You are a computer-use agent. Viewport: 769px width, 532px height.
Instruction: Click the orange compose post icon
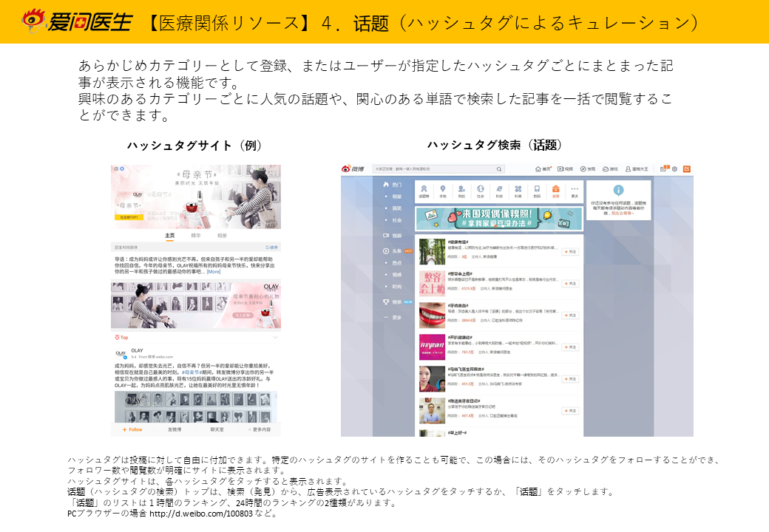(686, 168)
